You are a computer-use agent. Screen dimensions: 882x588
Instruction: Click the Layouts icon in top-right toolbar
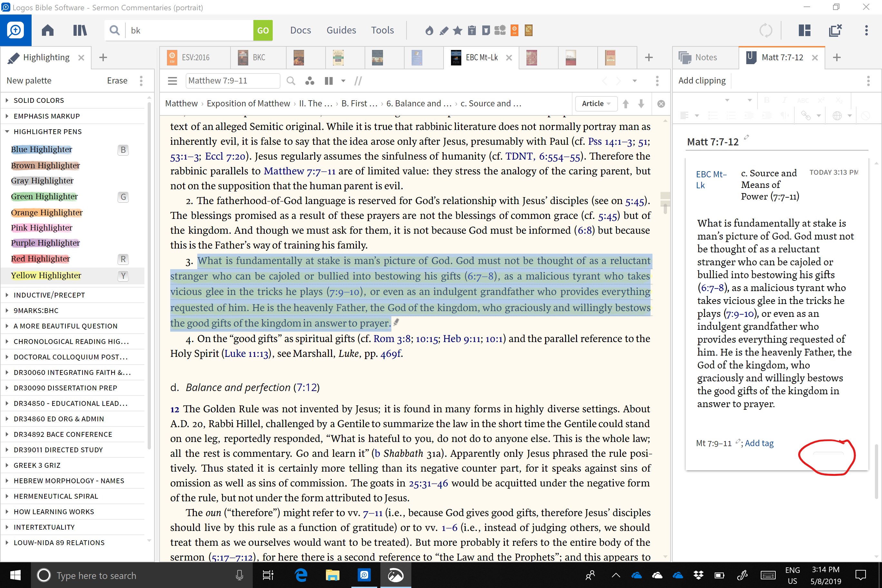click(804, 30)
